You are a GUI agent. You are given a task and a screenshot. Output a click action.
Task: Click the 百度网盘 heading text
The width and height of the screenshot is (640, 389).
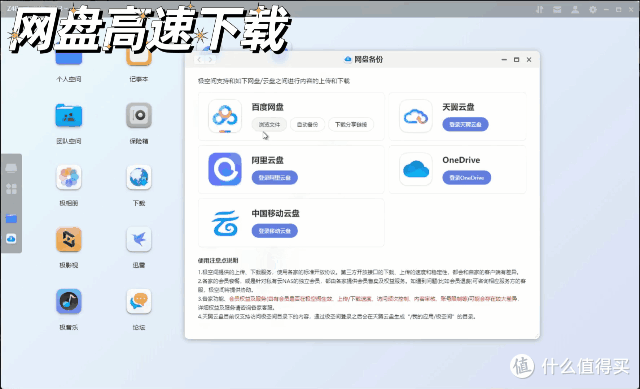[x=267, y=107]
